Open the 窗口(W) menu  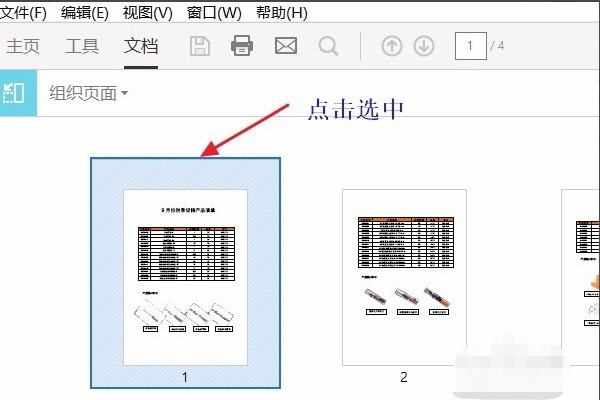[x=214, y=13]
